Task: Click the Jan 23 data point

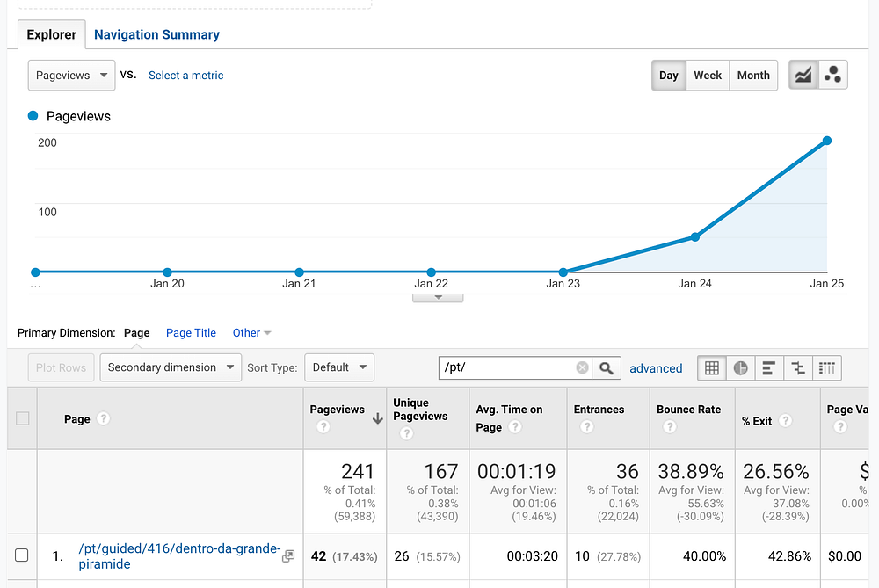Action: (563, 272)
